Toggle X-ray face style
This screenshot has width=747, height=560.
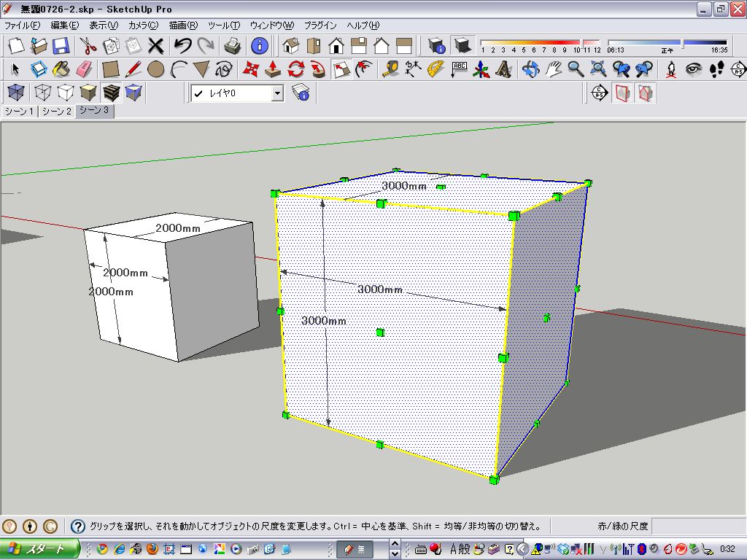[16, 93]
